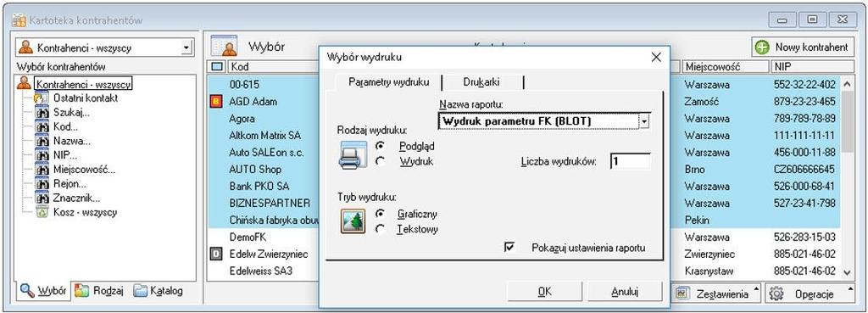The width and height of the screenshot is (868, 313).
Task: Choose Graficzny print mode
Action: 380,213
